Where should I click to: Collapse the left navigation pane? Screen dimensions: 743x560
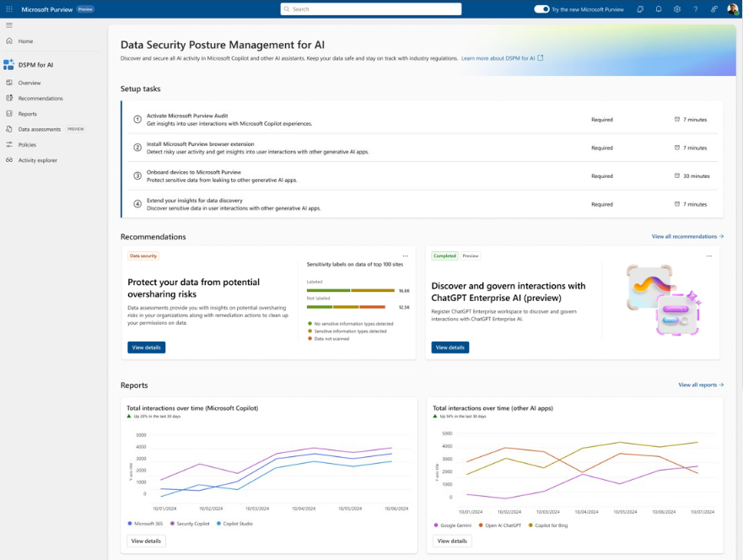10,24
